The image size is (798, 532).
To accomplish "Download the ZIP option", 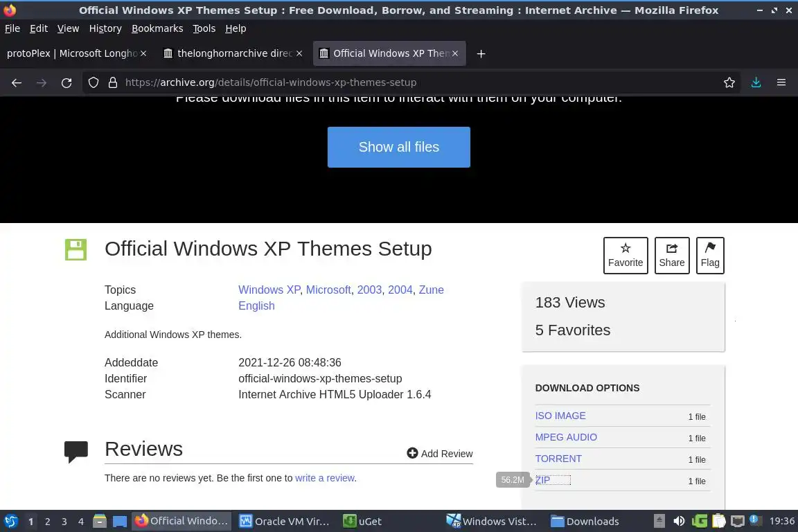I will coord(542,480).
